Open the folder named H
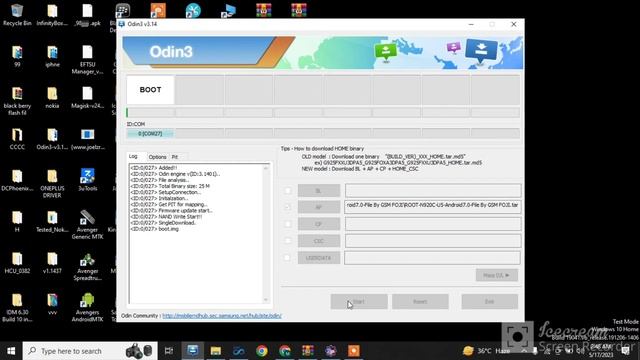The image size is (640, 360). pos(17,222)
